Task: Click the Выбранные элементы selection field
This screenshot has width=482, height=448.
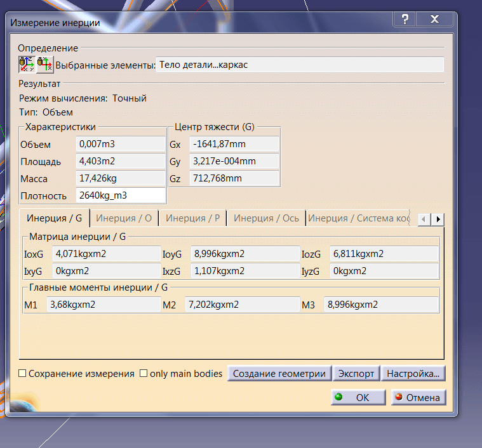Action: point(299,65)
